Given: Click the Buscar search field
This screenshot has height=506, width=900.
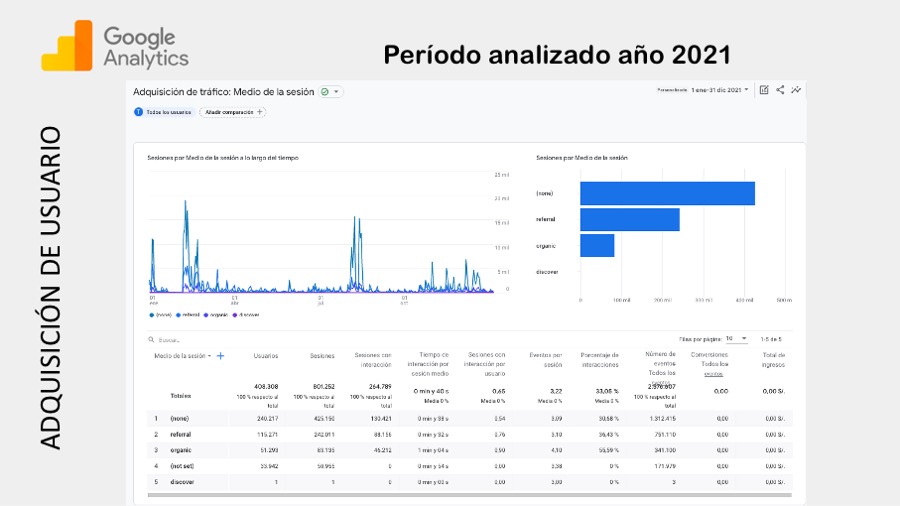Looking at the screenshot, I should 180,340.
